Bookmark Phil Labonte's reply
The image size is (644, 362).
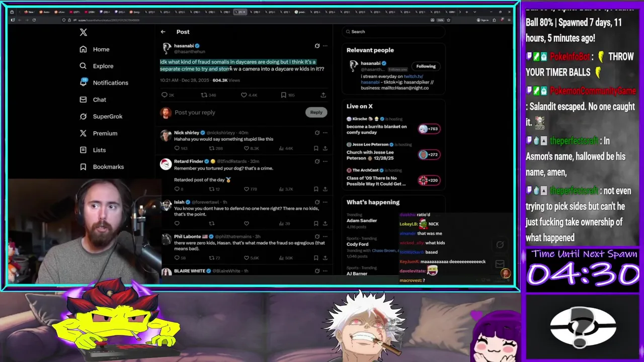(316, 258)
